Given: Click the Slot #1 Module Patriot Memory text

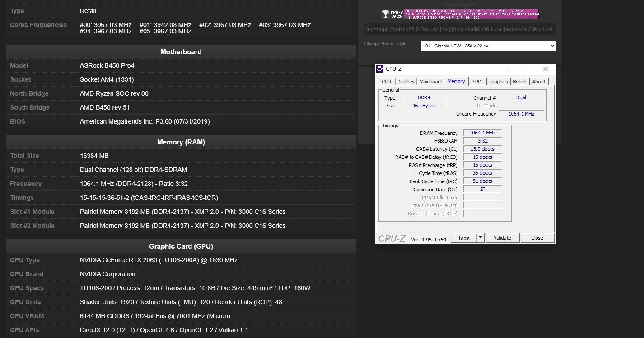Looking at the screenshot, I should point(182,212).
